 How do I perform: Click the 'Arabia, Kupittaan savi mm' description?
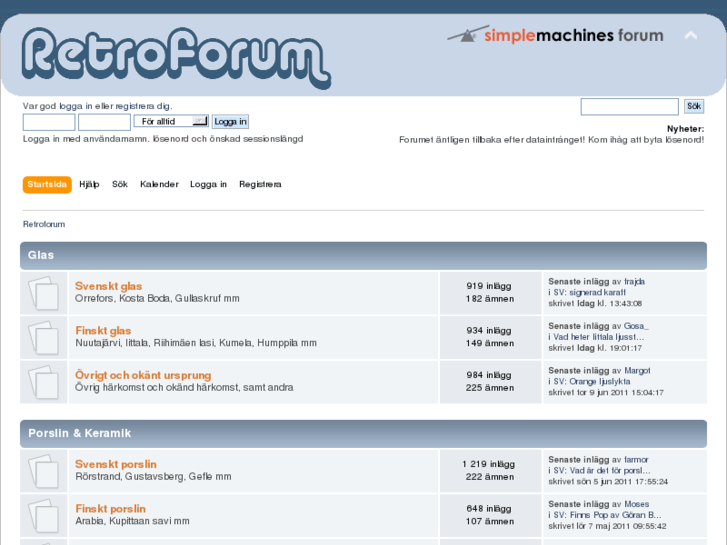pyautogui.click(x=132, y=521)
